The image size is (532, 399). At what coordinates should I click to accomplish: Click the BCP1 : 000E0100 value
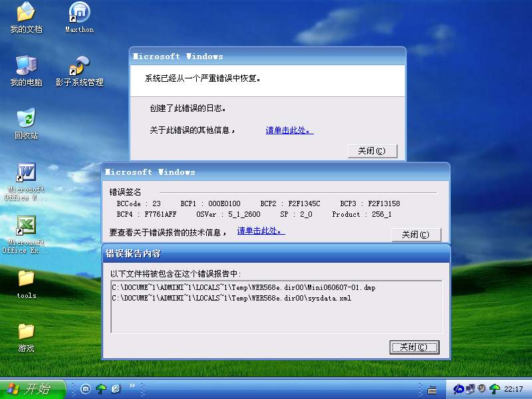point(210,203)
